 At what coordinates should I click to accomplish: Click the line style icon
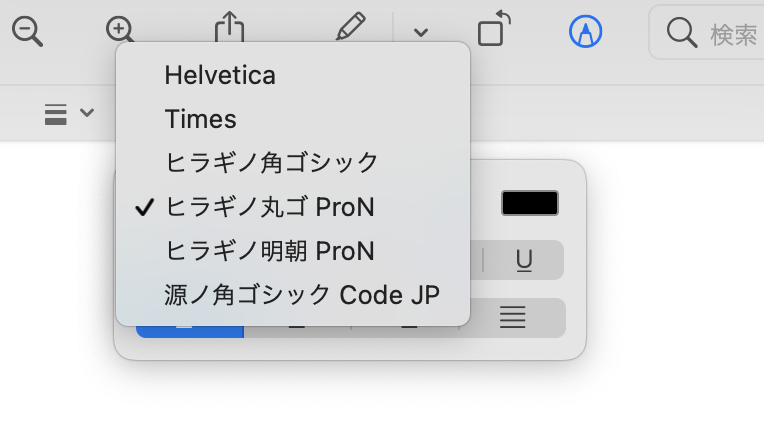click(56, 114)
